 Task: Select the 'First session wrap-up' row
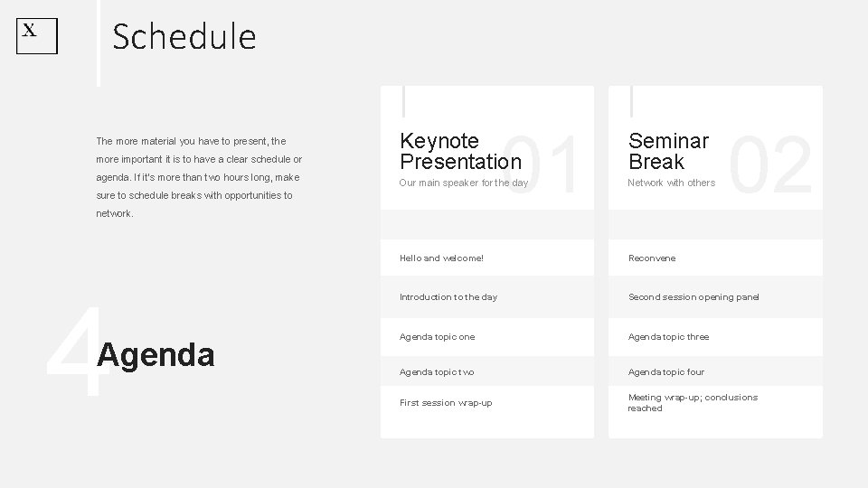446,403
